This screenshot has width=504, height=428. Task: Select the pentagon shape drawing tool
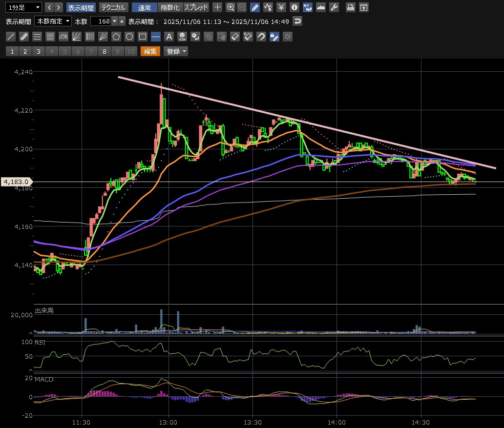tap(116, 37)
